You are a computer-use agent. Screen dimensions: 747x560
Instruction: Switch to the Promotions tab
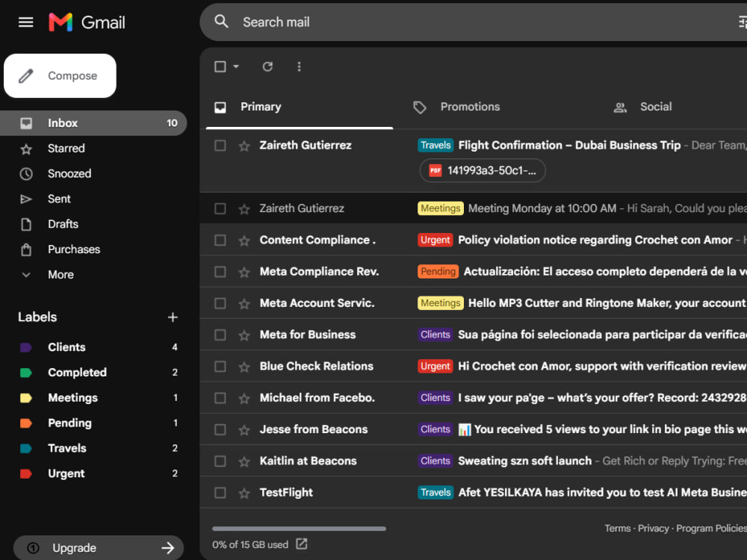click(x=456, y=107)
